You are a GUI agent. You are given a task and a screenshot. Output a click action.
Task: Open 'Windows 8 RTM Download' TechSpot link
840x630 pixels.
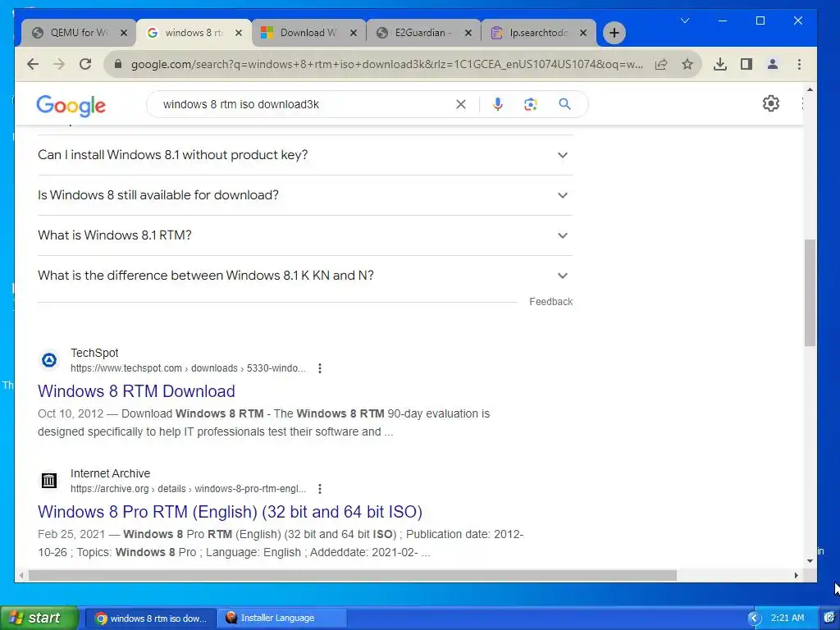(x=136, y=391)
